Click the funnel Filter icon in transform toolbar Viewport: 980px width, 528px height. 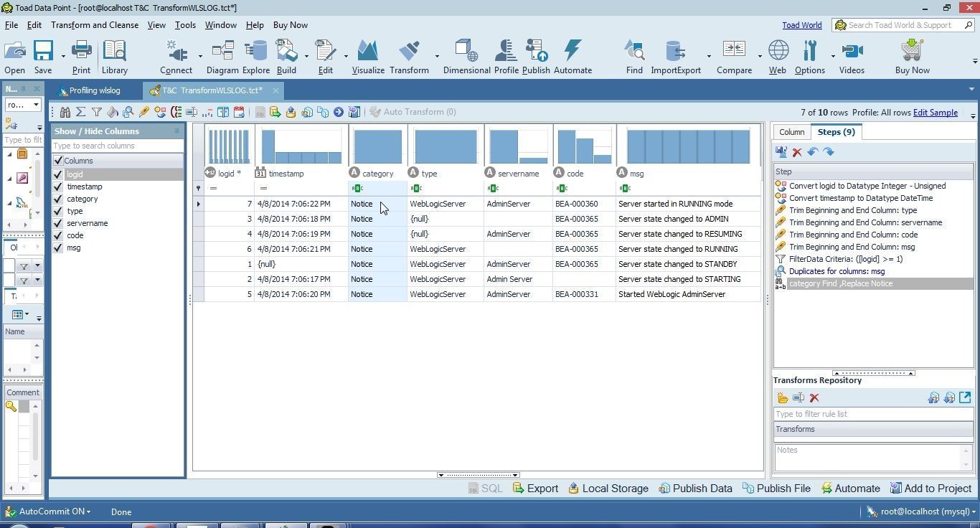point(97,112)
